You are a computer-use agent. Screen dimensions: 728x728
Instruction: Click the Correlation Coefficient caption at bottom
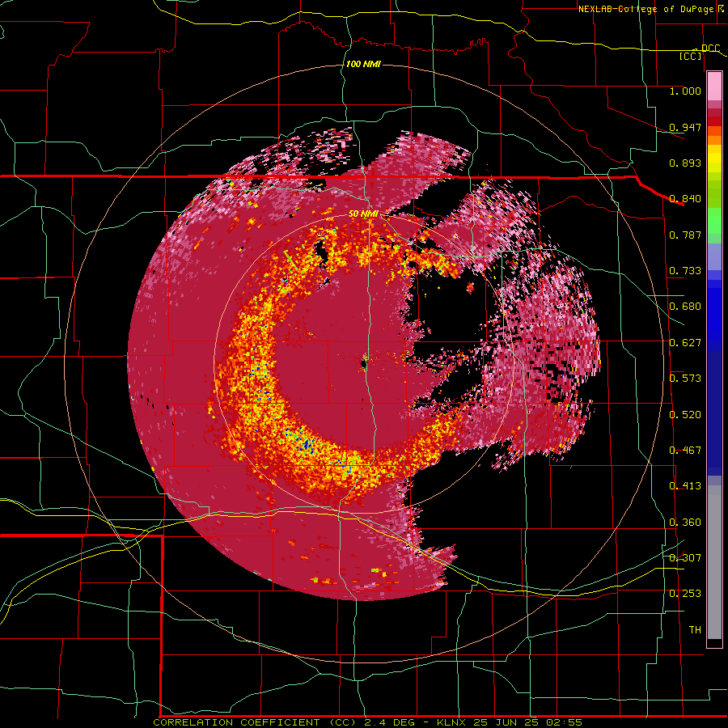click(x=367, y=722)
